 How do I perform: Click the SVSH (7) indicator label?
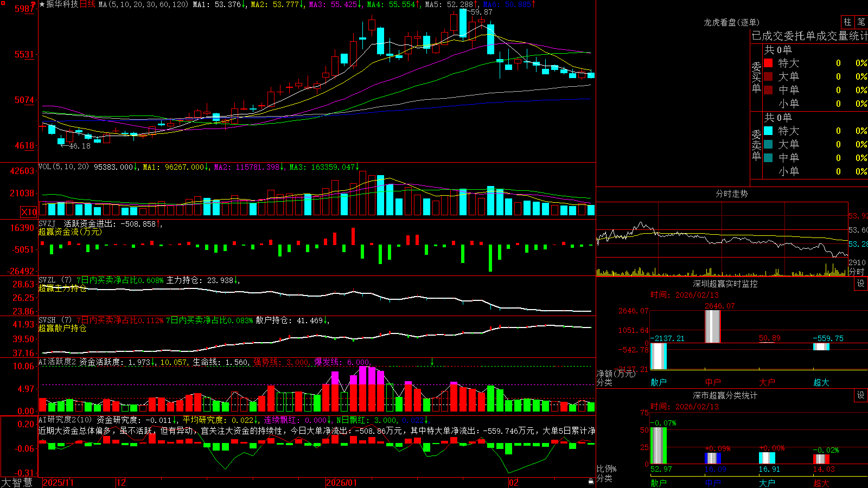(x=55, y=320)
